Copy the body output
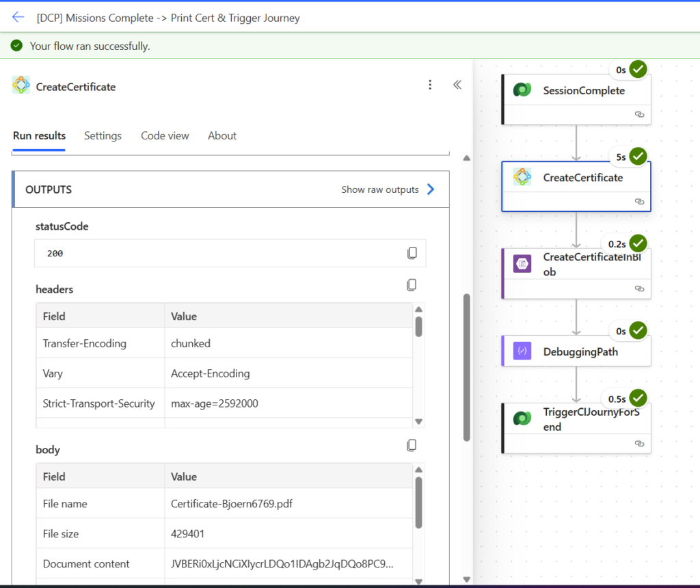 [x=412, y=445]
